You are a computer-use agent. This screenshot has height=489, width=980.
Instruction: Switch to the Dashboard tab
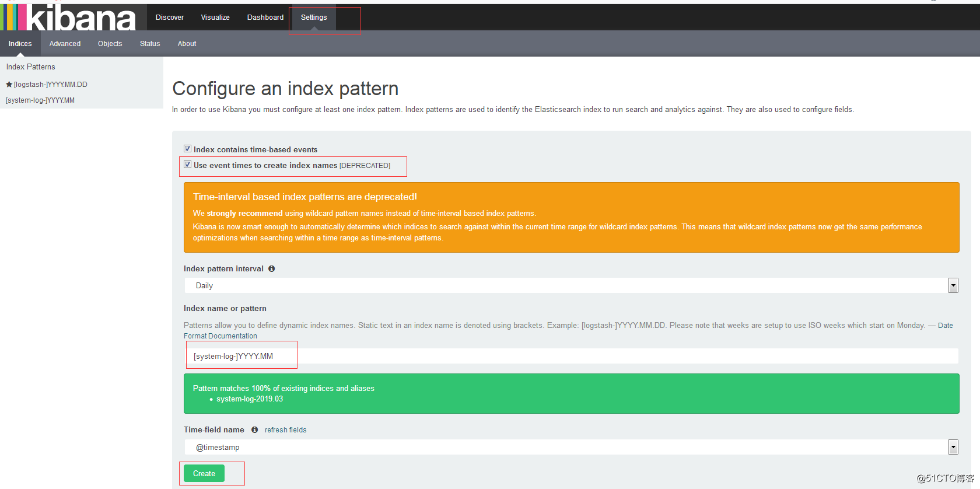265,18
